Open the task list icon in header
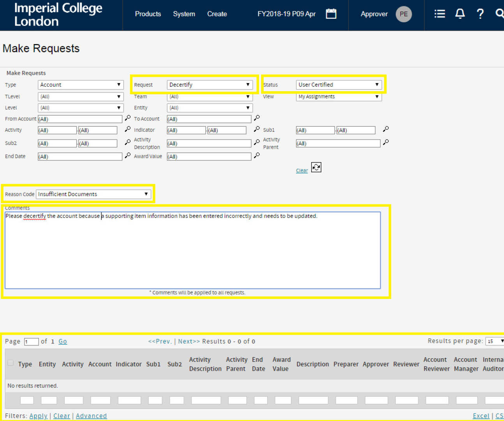This screenshot has width=504, height=421. tap(439, 14)
